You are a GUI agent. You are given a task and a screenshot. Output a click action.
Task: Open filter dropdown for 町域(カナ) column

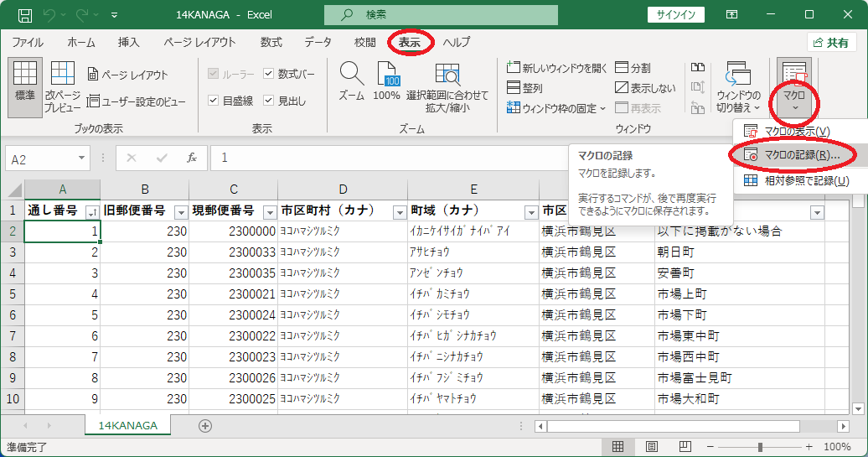tap(531, 212)
